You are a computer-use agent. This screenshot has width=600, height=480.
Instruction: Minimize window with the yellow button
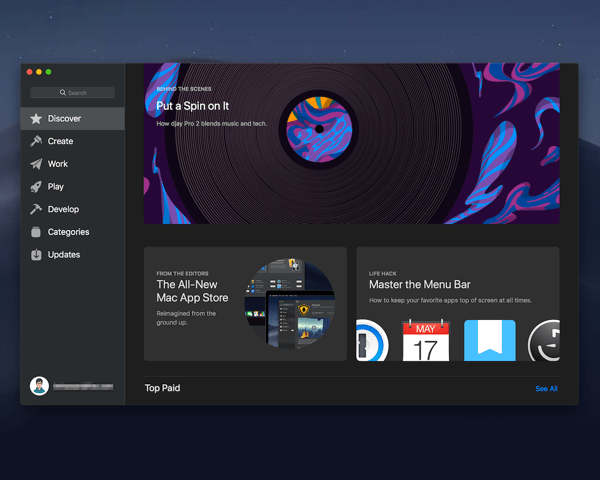point(39,72)
